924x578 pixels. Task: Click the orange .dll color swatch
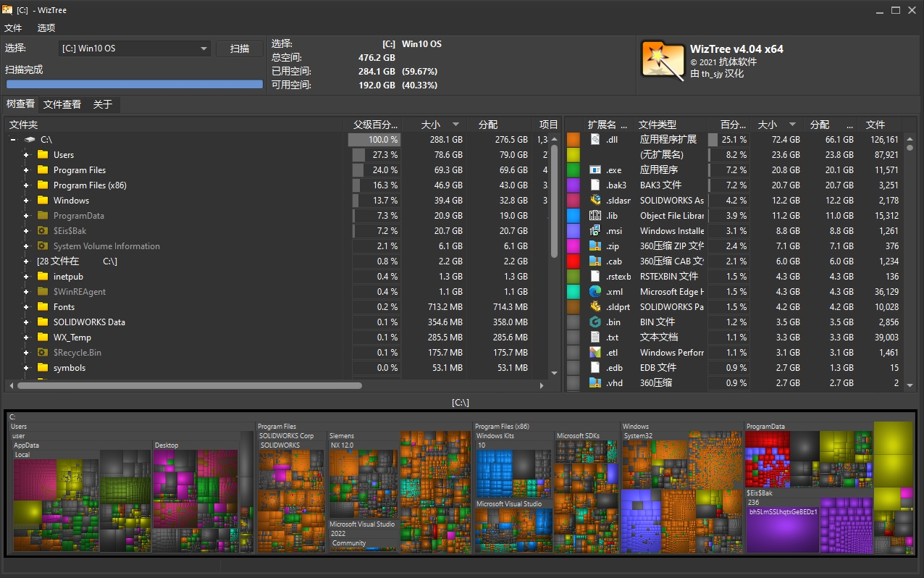click(x=574, y=140)
